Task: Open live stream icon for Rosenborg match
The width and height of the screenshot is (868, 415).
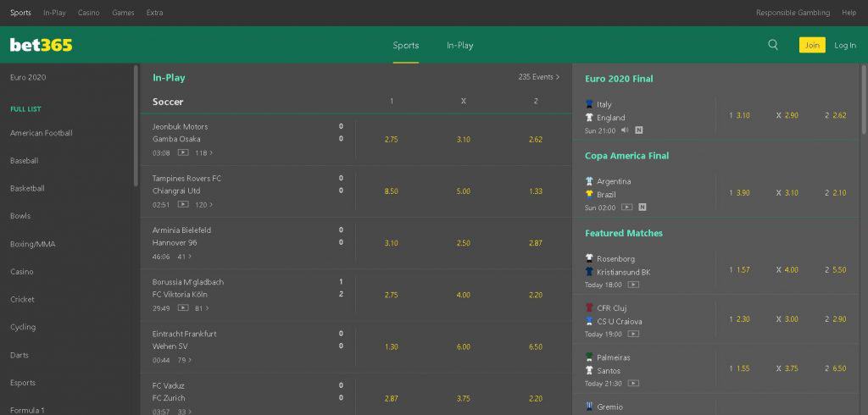Action: click(x=633, y=285)
